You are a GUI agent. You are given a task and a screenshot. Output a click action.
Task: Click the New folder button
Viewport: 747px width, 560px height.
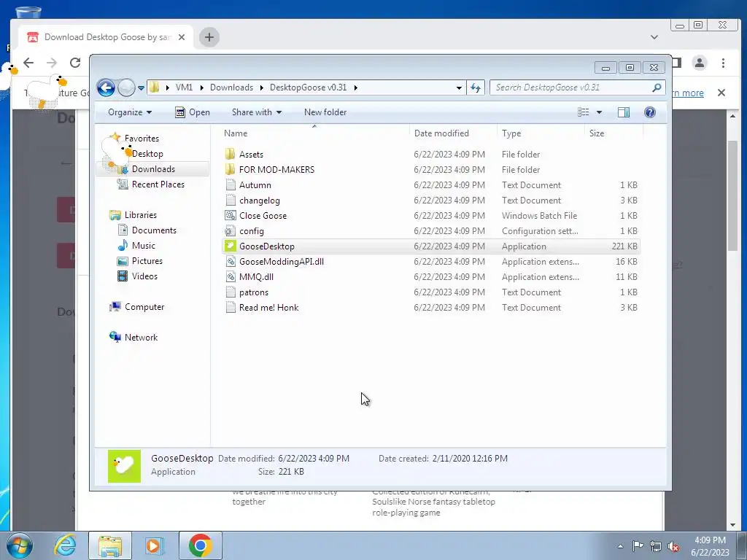click(x=325, y=112)
